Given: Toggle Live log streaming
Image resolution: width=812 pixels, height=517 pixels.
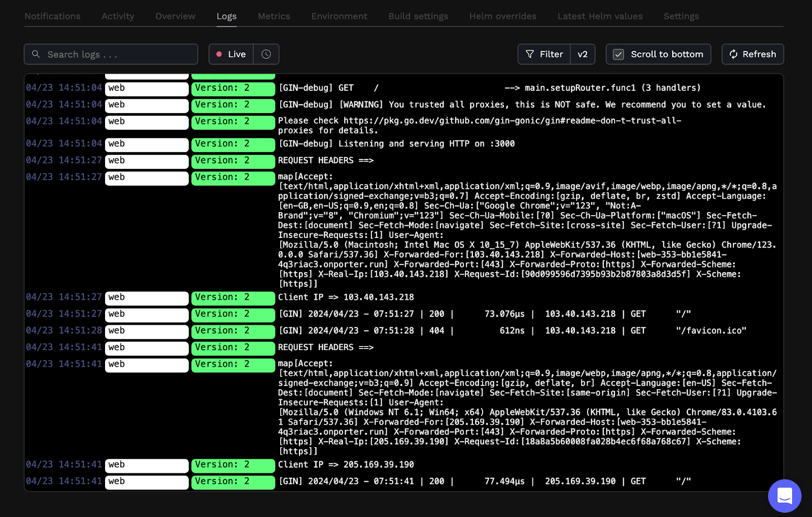Looking at the screenshot, I should pyautogui.click(x=231, y=54).
